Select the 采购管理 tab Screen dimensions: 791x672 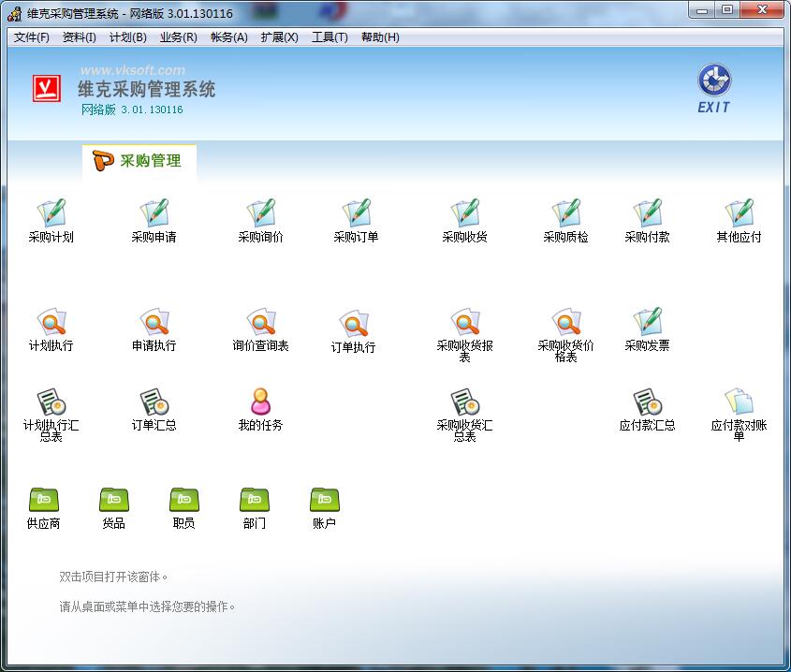(x=139, y=161)
